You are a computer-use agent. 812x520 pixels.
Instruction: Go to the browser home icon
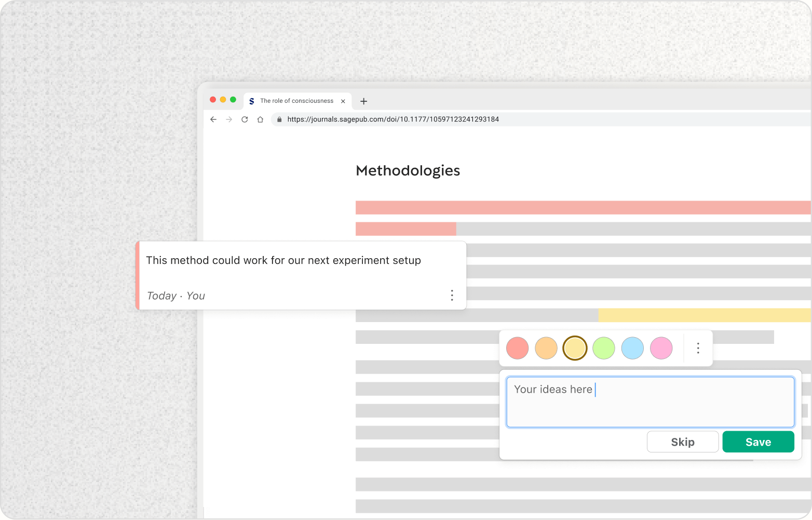(x=260, y=119)
